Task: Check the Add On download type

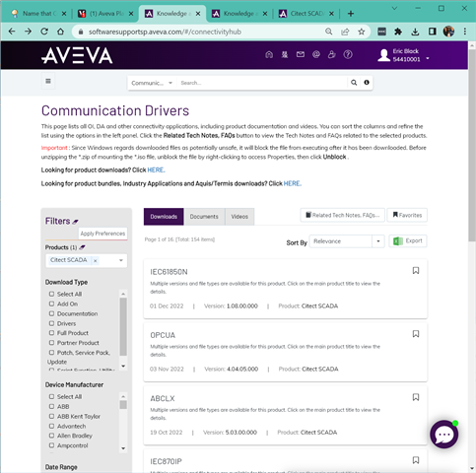Action: 51,304
